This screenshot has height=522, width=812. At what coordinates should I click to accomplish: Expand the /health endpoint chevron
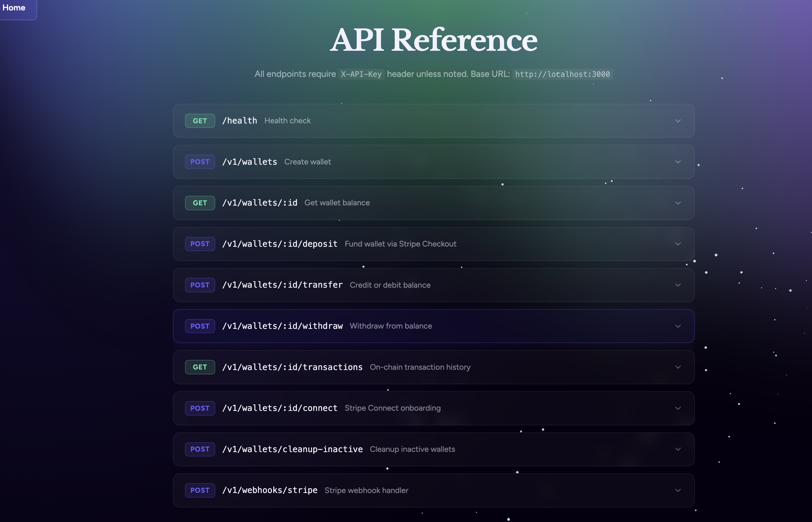678,121
